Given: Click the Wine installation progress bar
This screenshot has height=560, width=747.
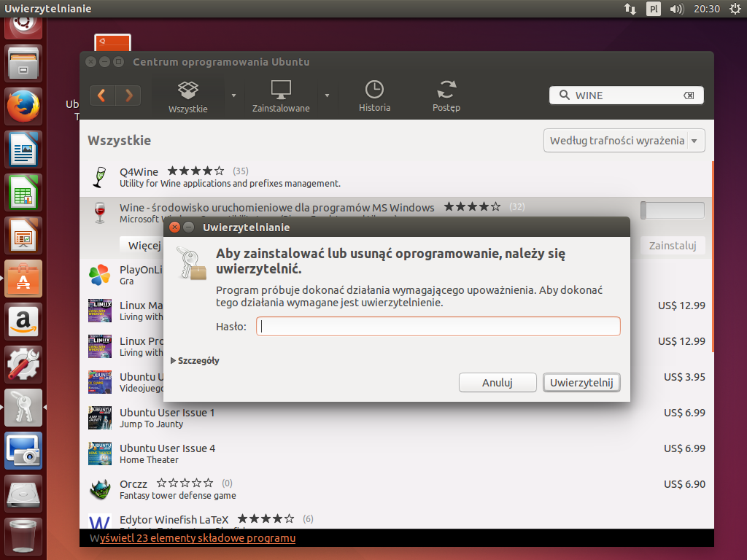Looking at the screenshot, I should (672, 211).
